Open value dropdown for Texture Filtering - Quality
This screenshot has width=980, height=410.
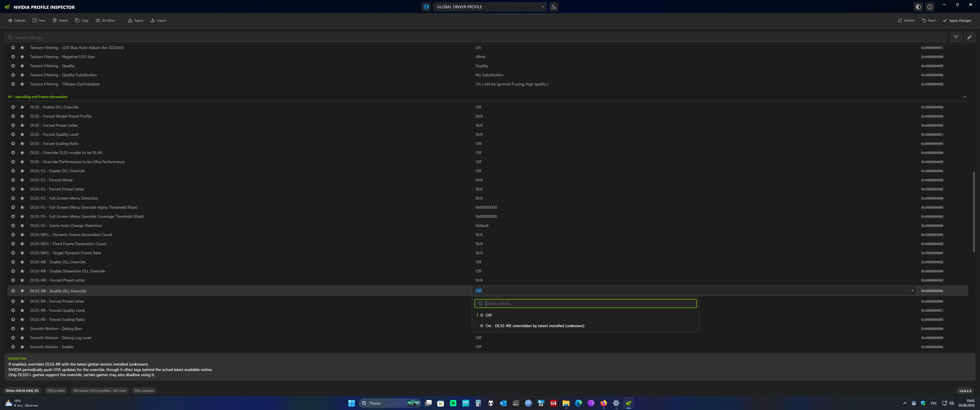[x=694, y=66]
